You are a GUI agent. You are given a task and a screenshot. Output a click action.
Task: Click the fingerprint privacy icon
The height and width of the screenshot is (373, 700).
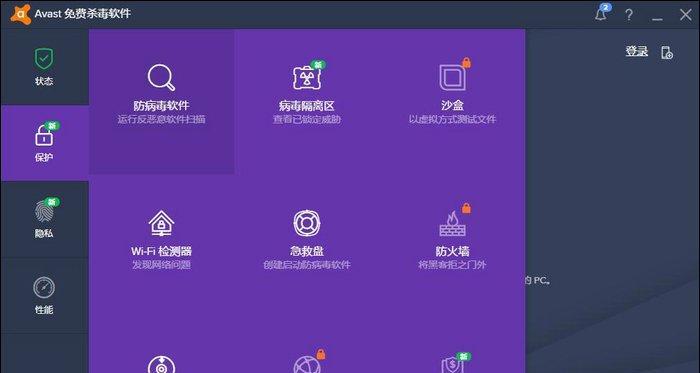click(x=44, y=211)
